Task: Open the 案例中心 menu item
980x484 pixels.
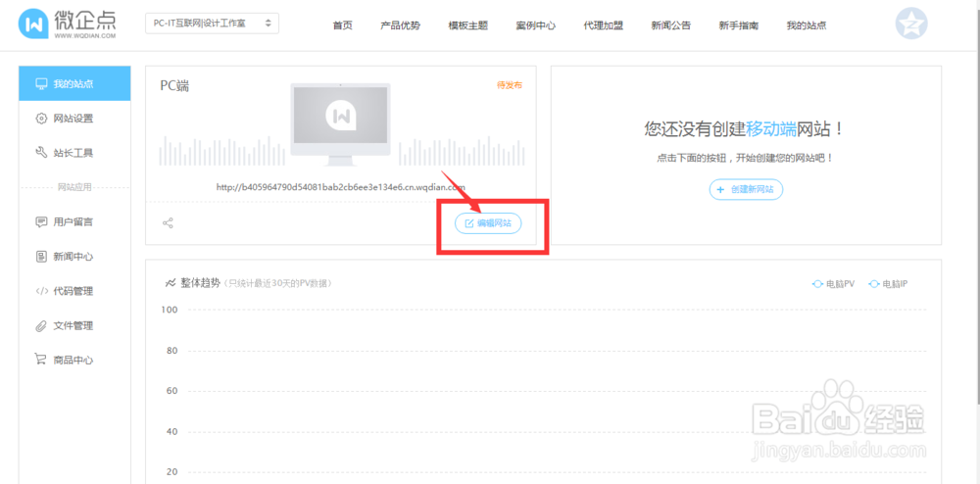Action: (536, 25)
